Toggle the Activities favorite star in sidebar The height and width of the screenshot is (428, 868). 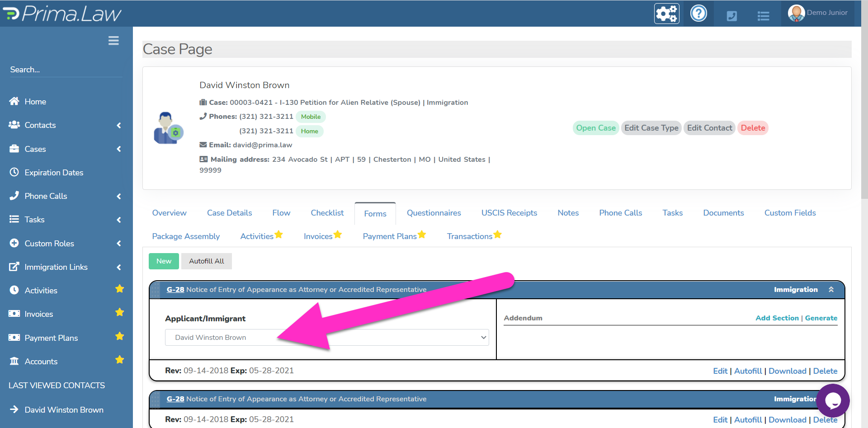tap(119, 288)
